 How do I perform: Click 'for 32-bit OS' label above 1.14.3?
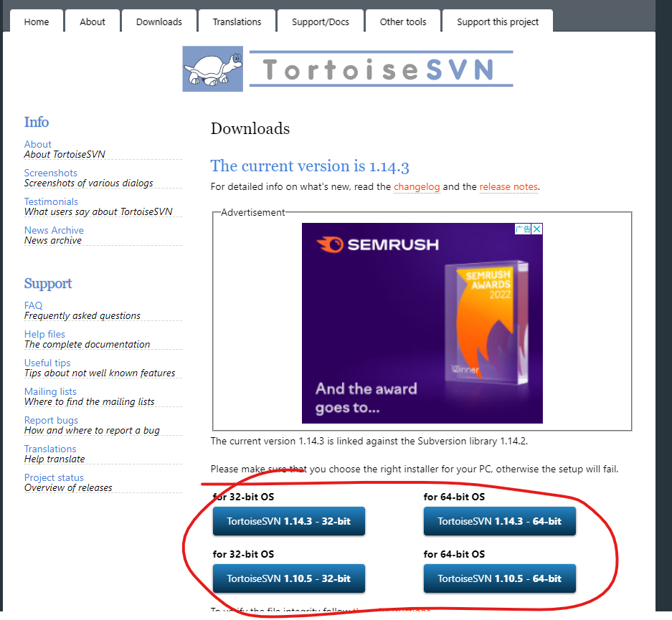tap(243, 497)
